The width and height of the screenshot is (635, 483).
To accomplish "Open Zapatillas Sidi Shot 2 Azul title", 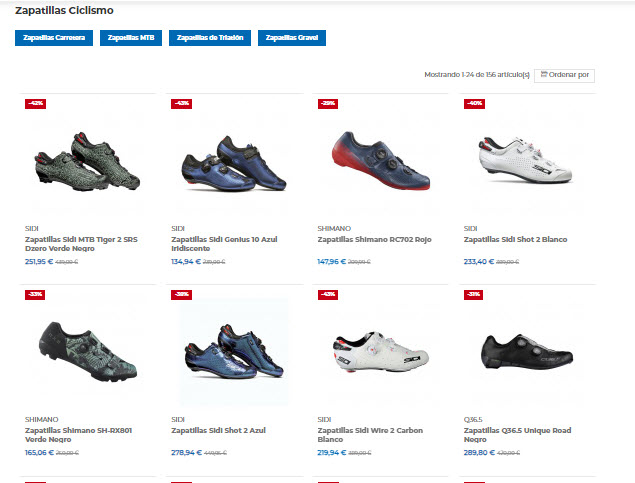I will [218, 430].
